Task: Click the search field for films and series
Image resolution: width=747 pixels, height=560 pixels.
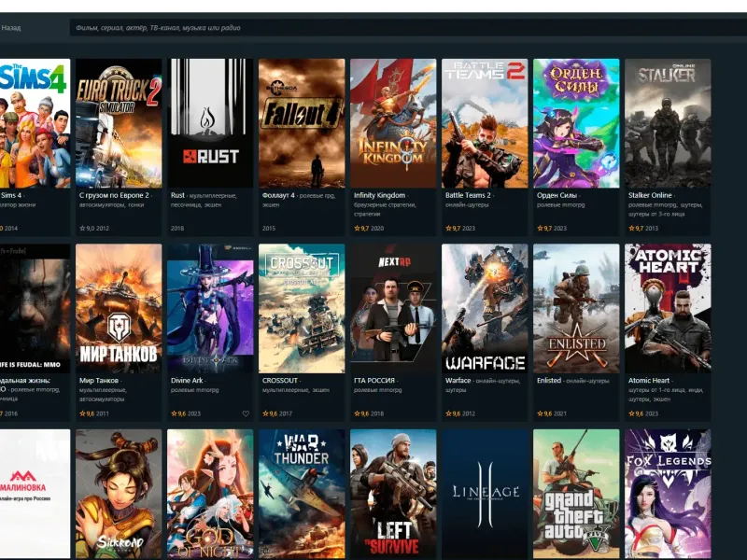Action: click(408, 28)
